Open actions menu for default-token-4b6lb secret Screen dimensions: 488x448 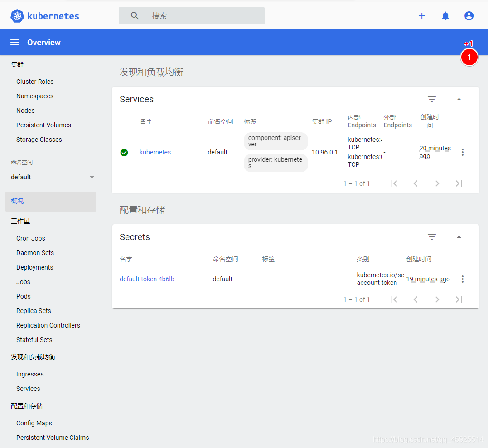[463, 279]
